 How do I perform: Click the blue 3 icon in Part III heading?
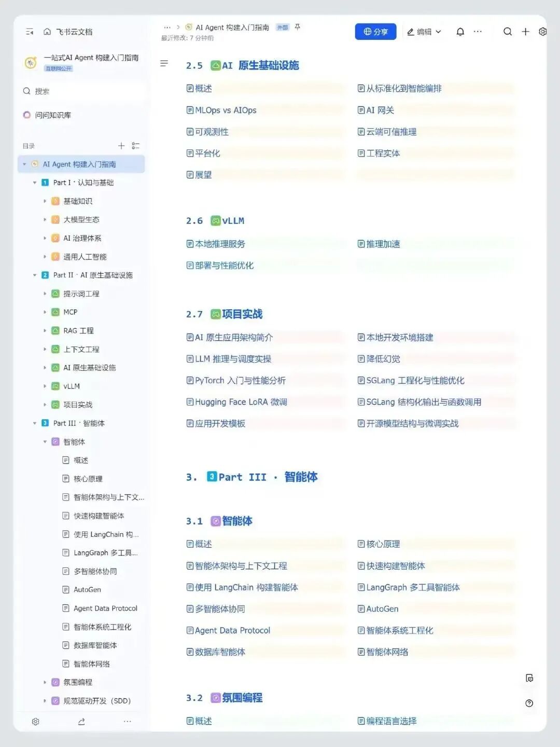[212, 476]
